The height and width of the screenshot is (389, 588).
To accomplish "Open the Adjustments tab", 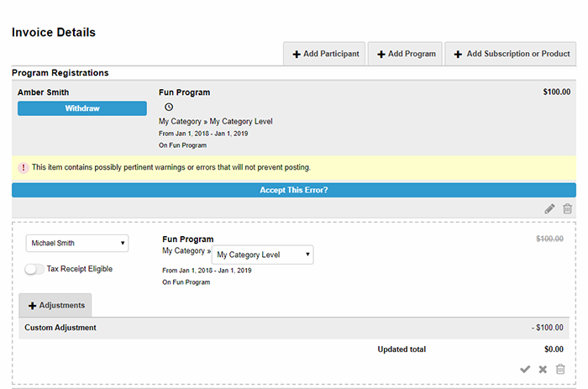I will click(x=55, y=305).
